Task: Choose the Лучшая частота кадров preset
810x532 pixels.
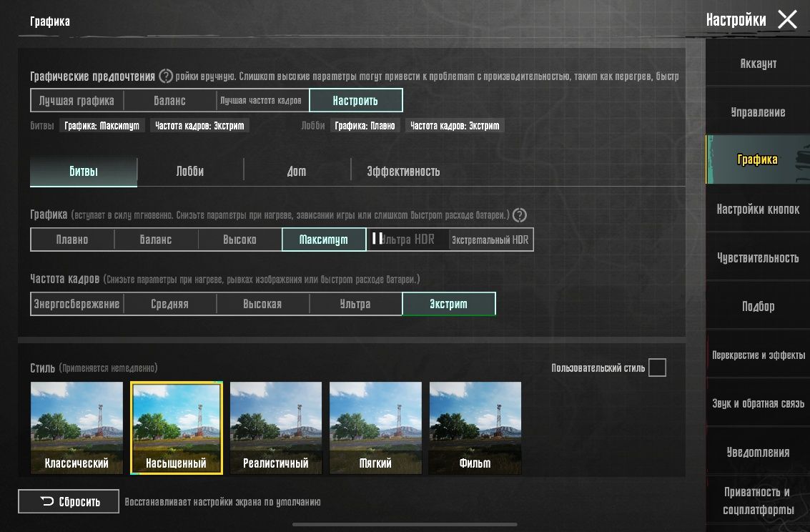Action: pyautogui.click(x=262, y=100)
